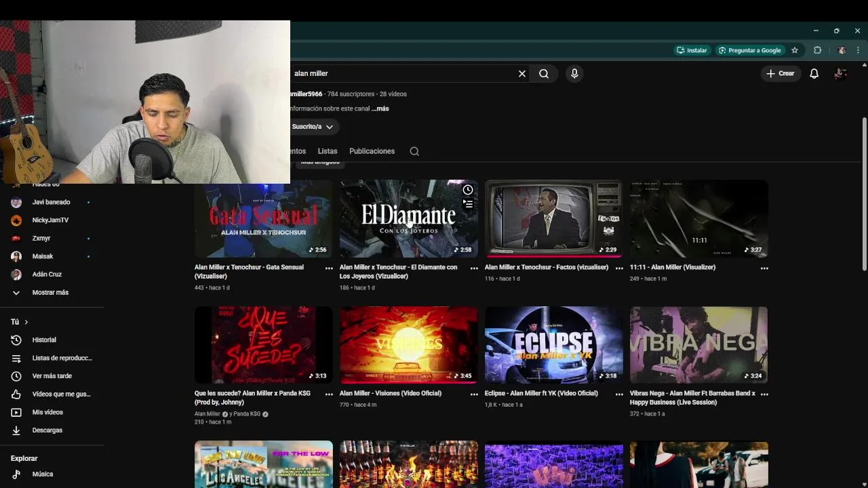The image size is (868, 488).
Task: Click the page vertical scrollbar
Action: tap(864, 193)
